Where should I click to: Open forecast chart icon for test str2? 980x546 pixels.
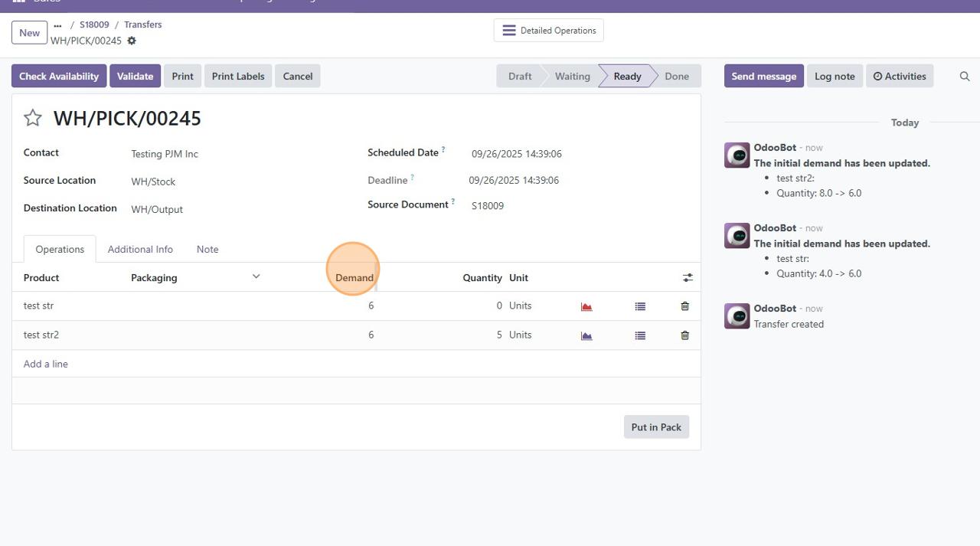click(x=586, y=335)
